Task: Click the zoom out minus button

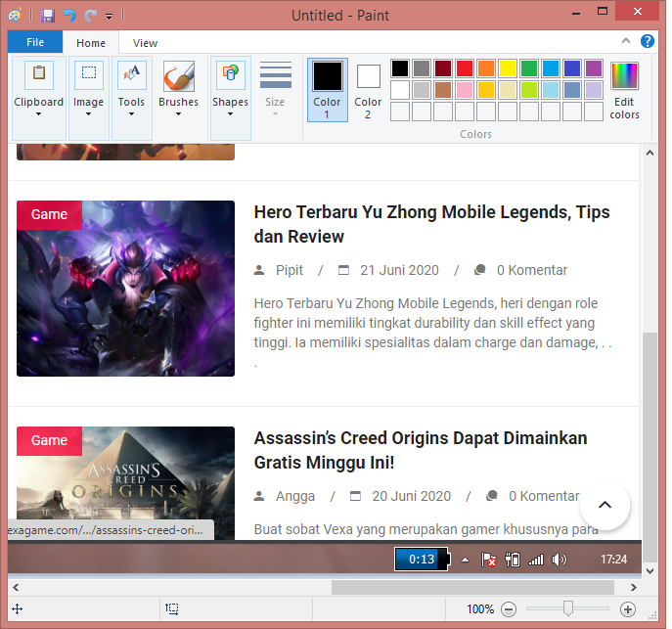Action: 509,609
